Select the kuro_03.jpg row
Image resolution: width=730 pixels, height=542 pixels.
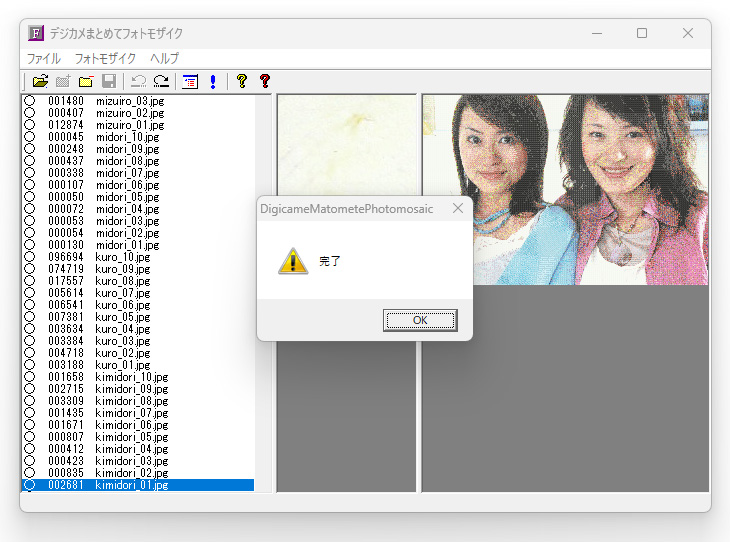(138, 341)
